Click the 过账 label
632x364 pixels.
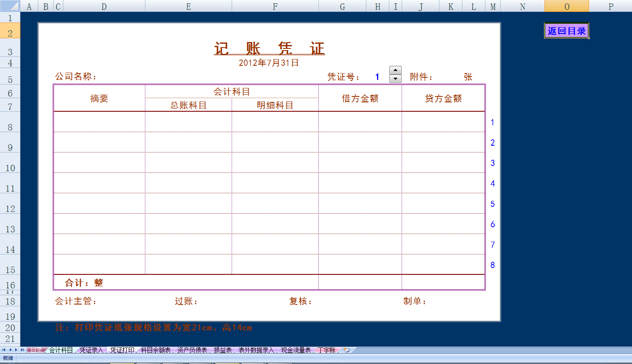pyautogui.click(x=186, y=301)
